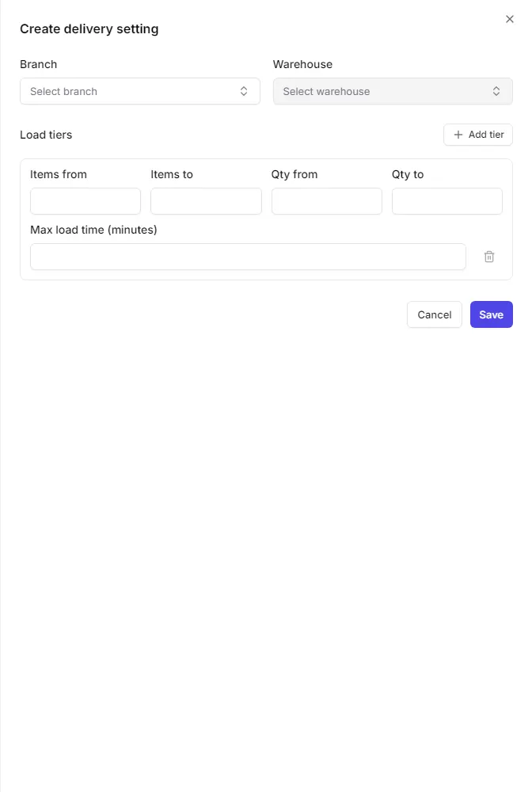Click the Qty from label
532x792 pixels.
point(294,174)
